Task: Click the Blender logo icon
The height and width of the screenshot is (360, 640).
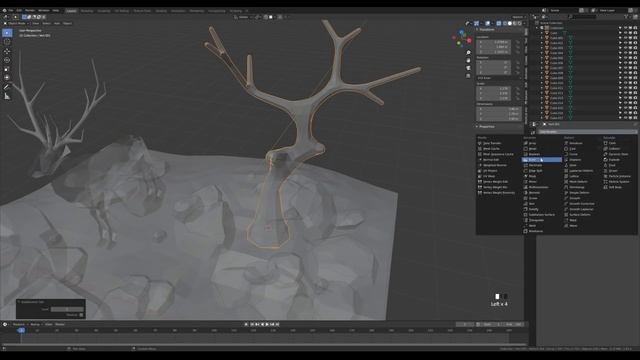Action: [4, 10]
